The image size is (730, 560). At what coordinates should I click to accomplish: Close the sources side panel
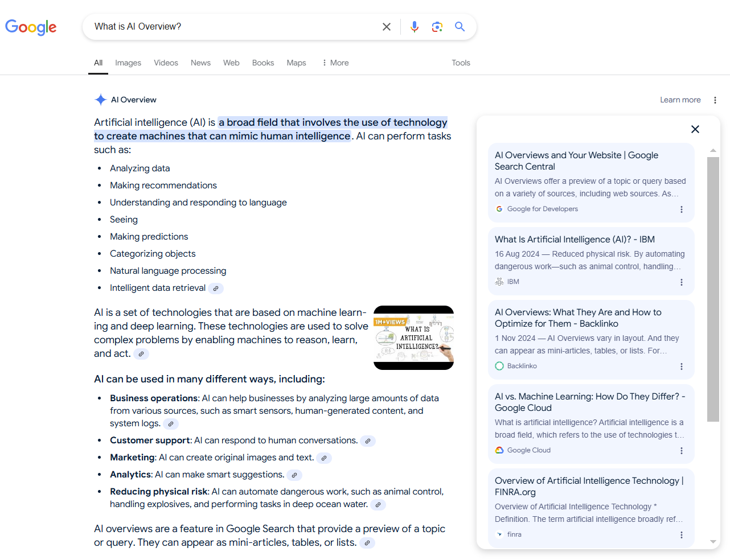point(695,129)
